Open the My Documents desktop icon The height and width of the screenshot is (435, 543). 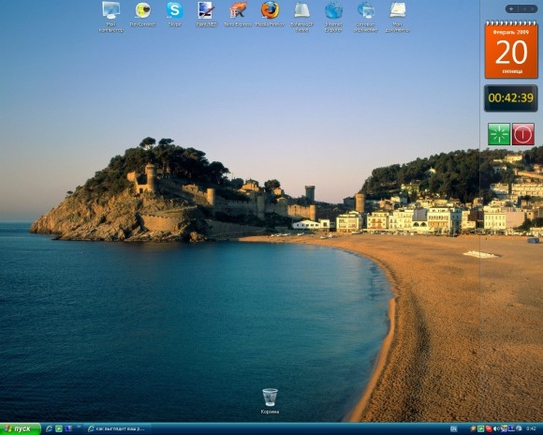pyautogui.click(x=398, y=17)
